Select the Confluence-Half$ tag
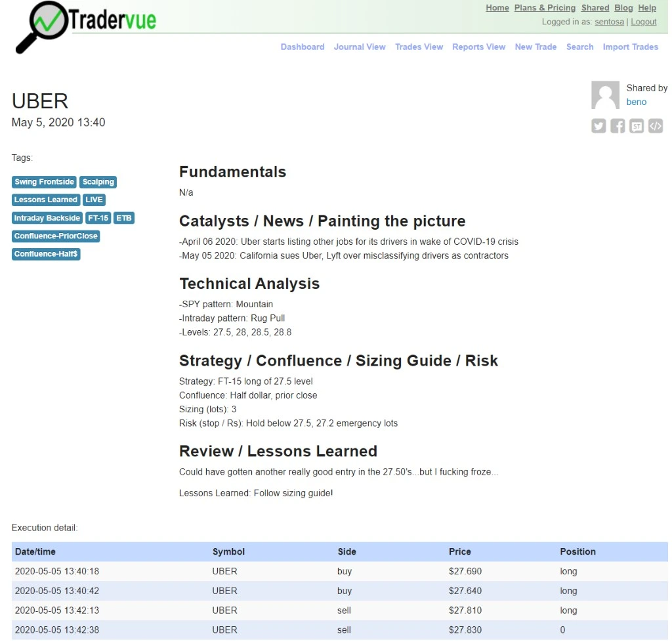The width and height of the screenshot is (672, 642). pyautogui.click(x=46, y=254)
